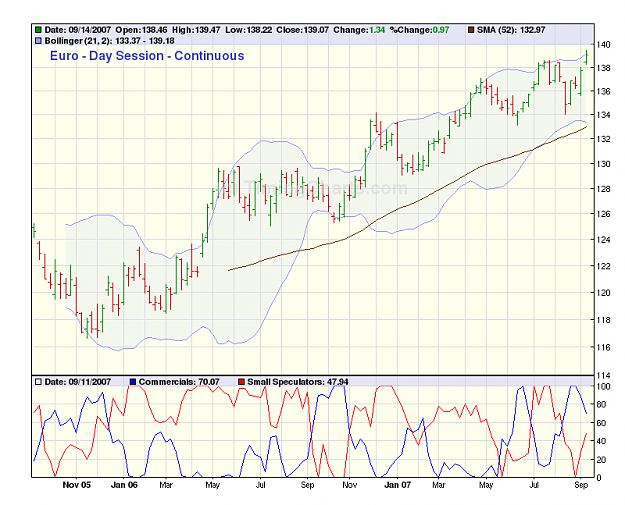Image resolution: width=625 pixels, height=505 pixels.
Task: Click the white date swatch in lower legend
Action: pos(38,382)
